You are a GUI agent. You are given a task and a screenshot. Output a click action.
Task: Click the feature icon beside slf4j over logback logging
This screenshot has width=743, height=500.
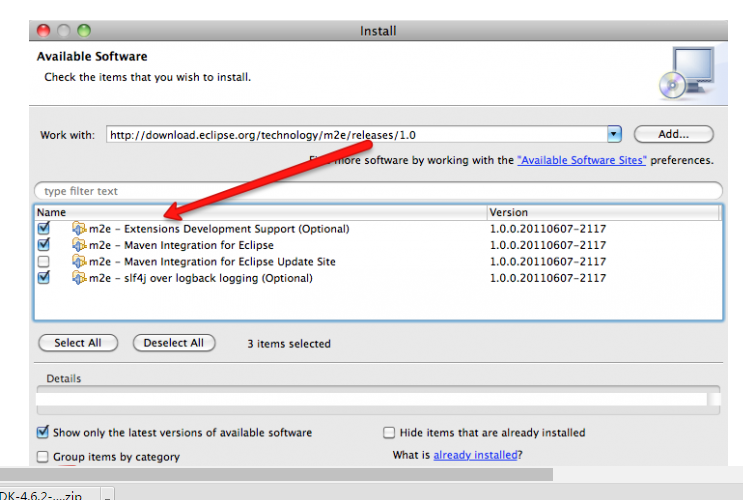pyautogui.click(x=79, y=278)
